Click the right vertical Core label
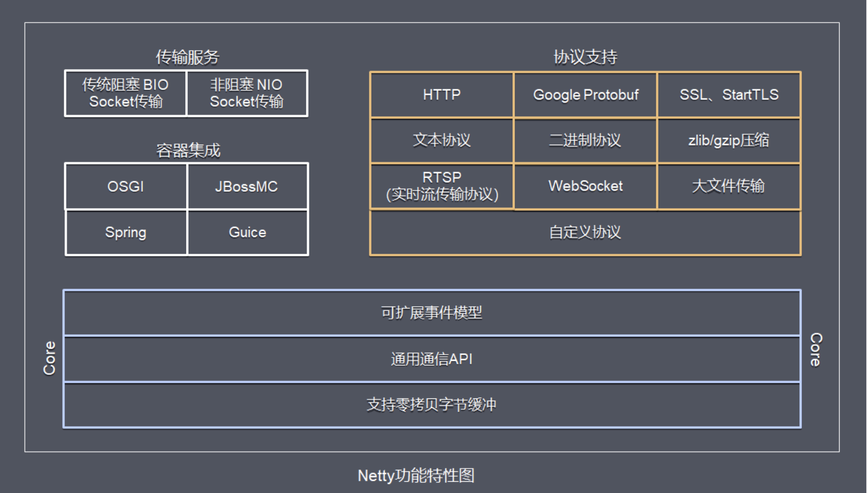 click(x=816, y=350)
